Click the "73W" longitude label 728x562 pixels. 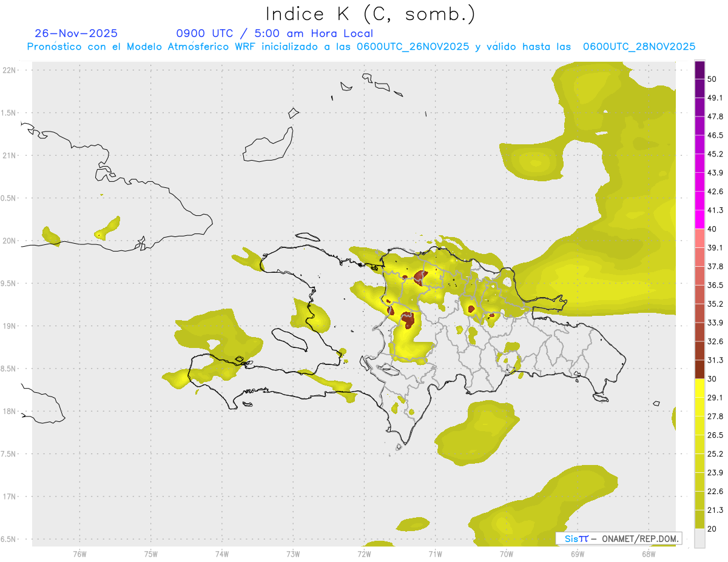point(293,554)
